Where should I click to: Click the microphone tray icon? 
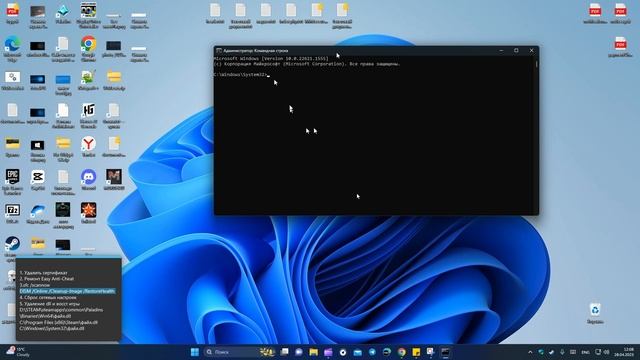[562, 352]
